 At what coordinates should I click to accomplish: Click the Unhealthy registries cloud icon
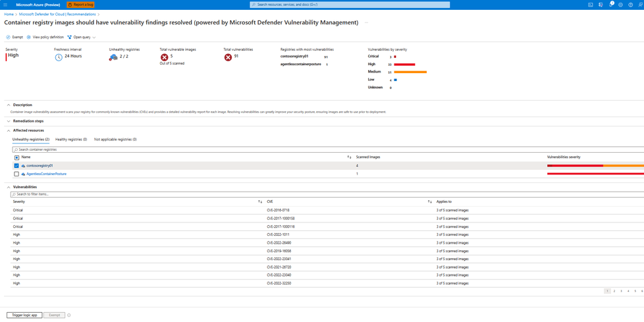[x=114, y=57]
